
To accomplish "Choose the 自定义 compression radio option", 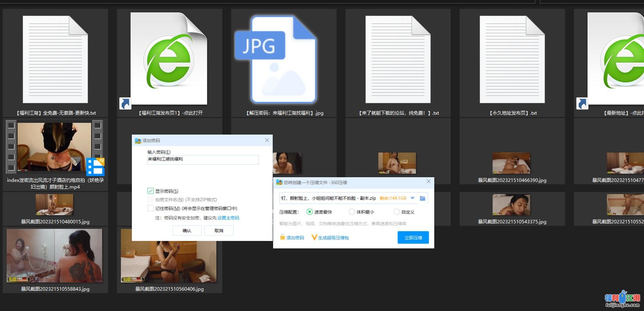I will [x=396, y=212].
